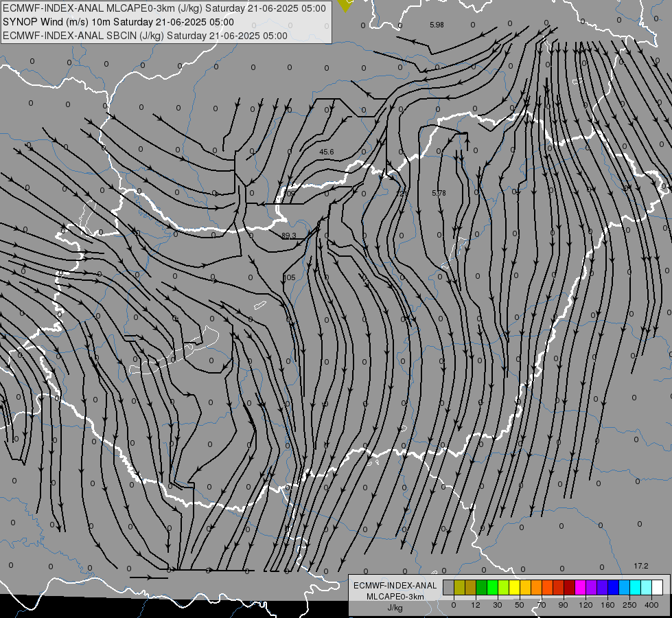Click the magenta legend swatch
Viewport: 672px width, 618px height.
[x=581, y=588]
